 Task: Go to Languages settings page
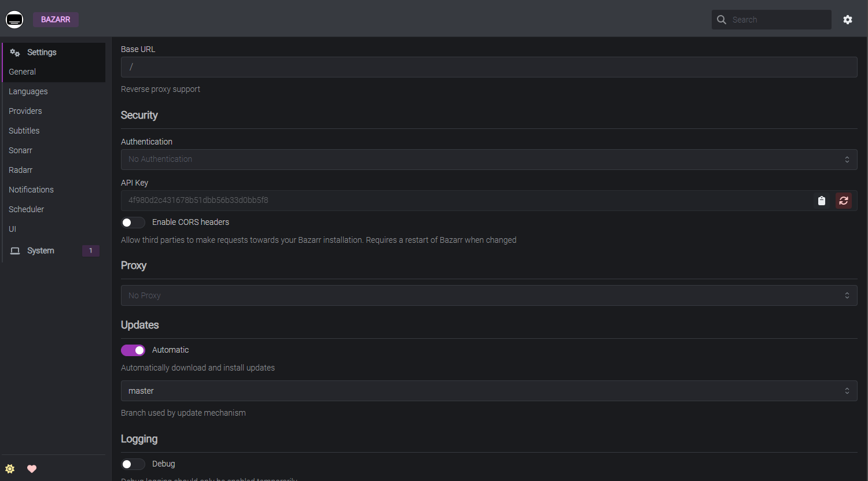click(x=28, y=91)
